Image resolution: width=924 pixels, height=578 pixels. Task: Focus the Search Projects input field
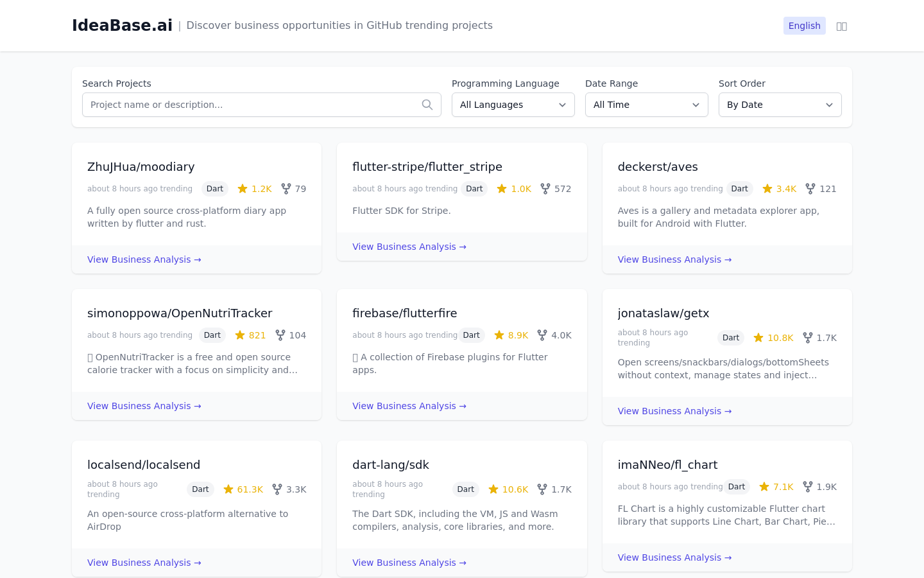click(x=262, y=105)
